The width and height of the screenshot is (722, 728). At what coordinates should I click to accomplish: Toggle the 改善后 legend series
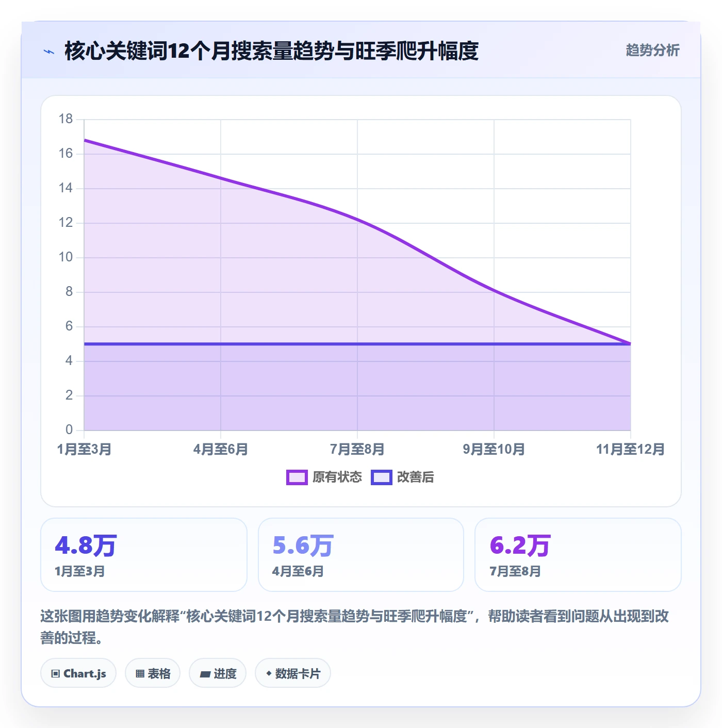point(403,477)
